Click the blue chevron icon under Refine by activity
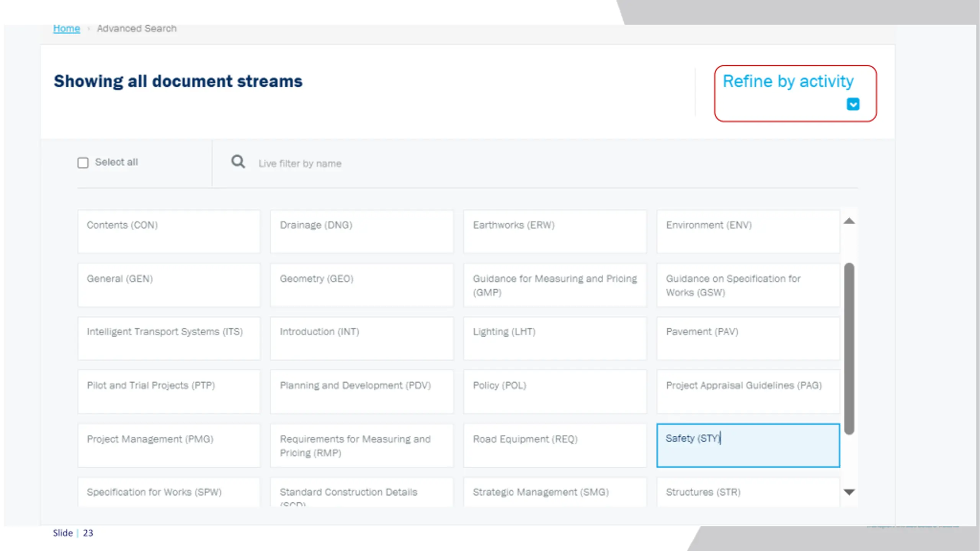Screen dimensions: 980x551 click(853, 104)
